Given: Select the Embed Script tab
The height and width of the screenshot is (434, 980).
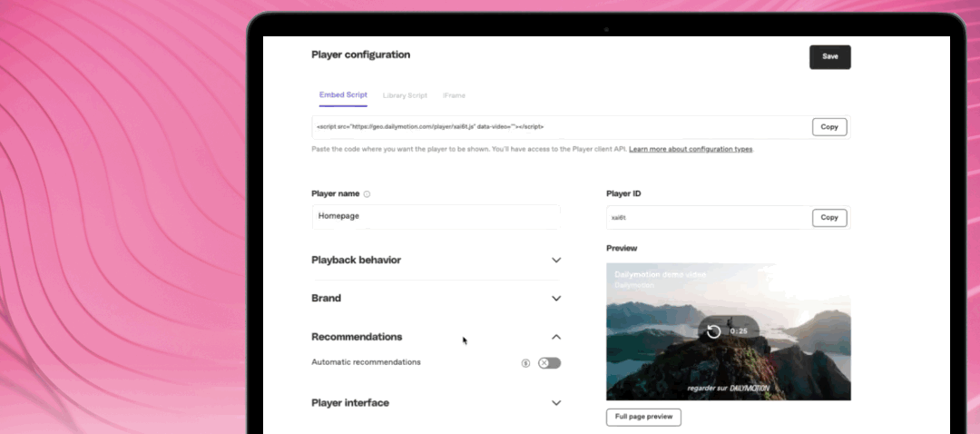Looking at the screenshot, I should tap(343, 95).
